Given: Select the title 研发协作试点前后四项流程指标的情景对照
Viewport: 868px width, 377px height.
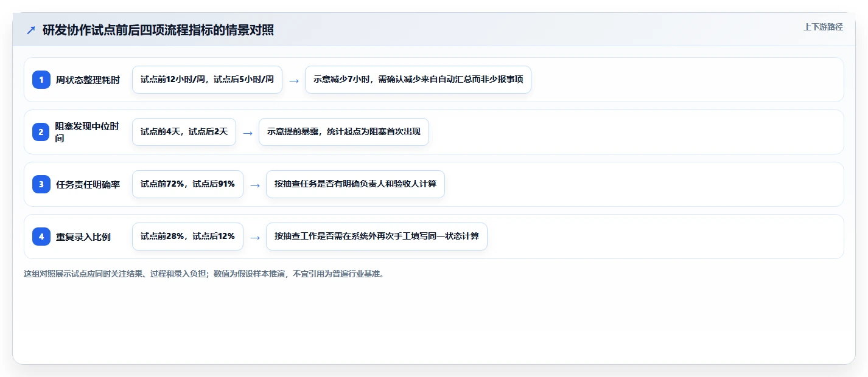Looking at the screenshot, I should pos(158,30).
